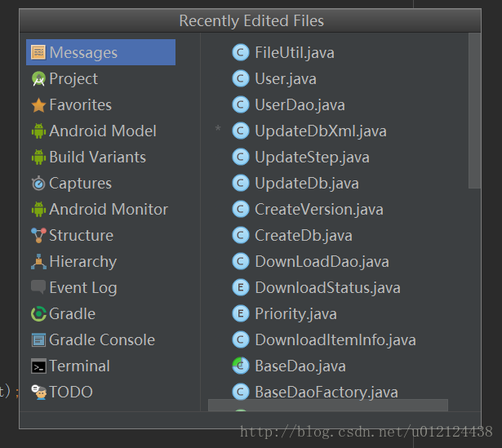Open BaseDaoFactory.java file name
This screenshot has height=448, width=502.
tap(327, 393)
